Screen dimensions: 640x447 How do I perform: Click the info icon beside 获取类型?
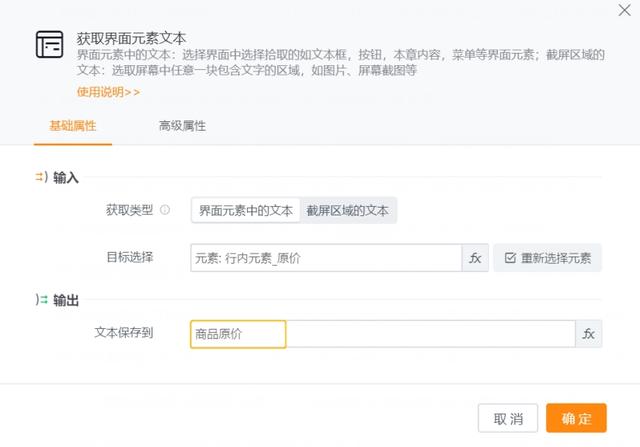[164, 210]
